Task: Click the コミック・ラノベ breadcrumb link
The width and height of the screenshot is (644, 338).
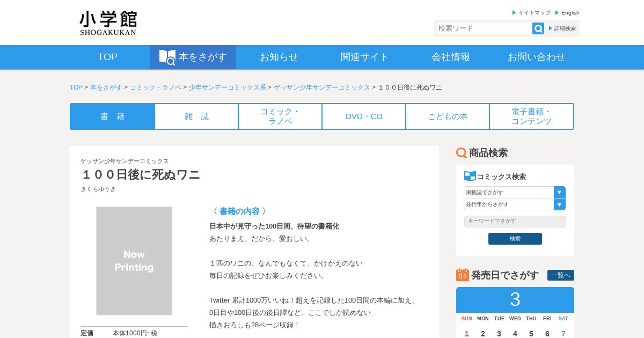Action: coord(156,87)
